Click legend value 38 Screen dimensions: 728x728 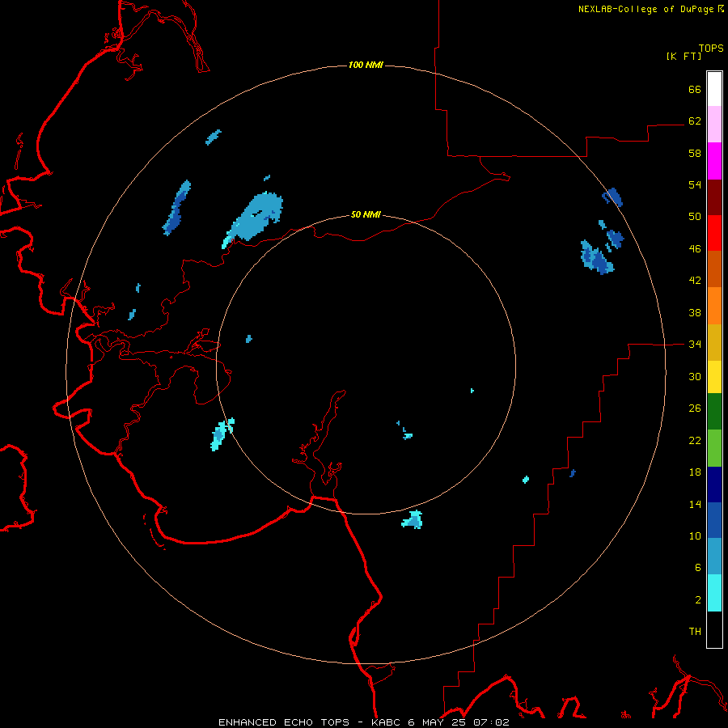[x=695, y=312]
